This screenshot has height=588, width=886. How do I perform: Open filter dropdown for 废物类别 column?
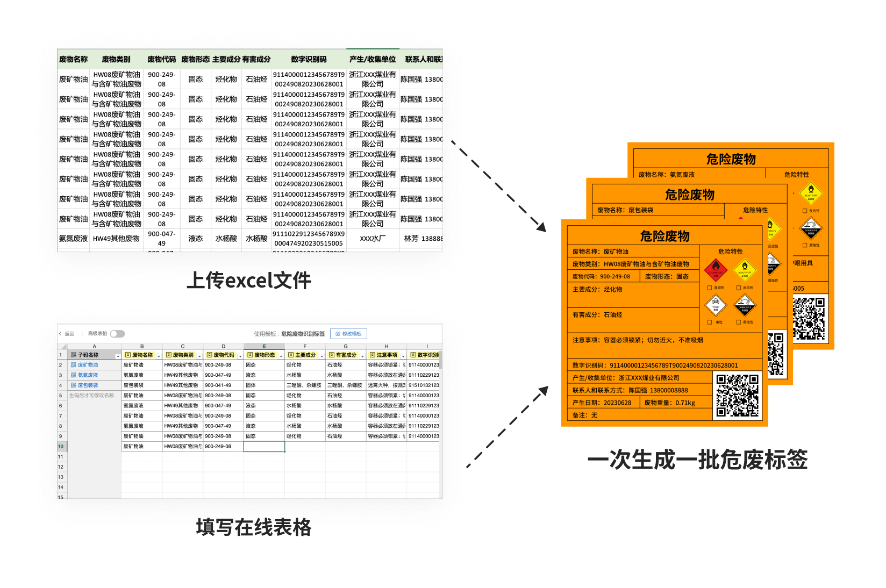click(x=199, y=356)
